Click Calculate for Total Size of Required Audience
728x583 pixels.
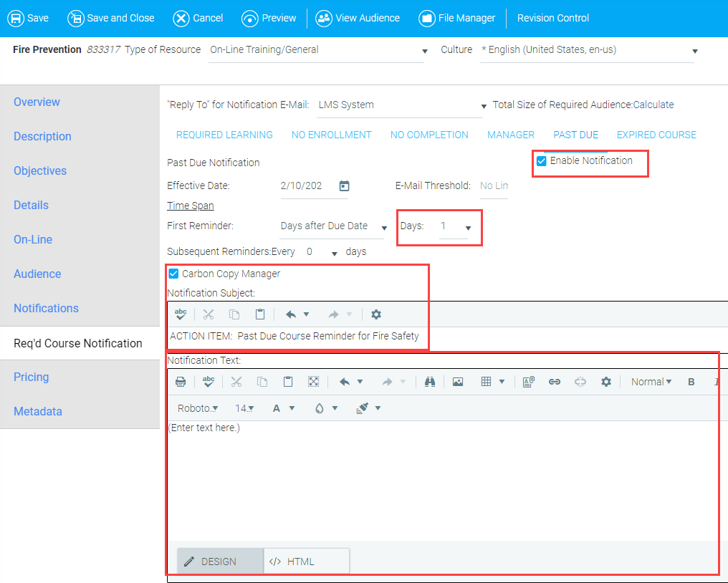tap(653, 105)
